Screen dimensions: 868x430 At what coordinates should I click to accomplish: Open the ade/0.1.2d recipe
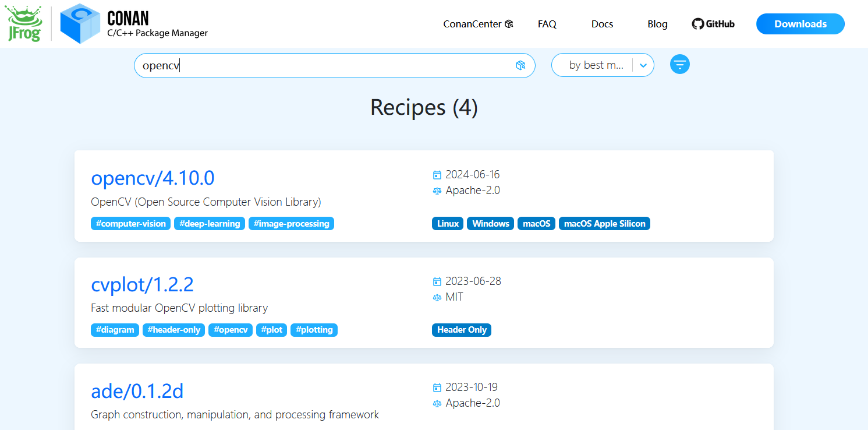[x=137, y=390]
